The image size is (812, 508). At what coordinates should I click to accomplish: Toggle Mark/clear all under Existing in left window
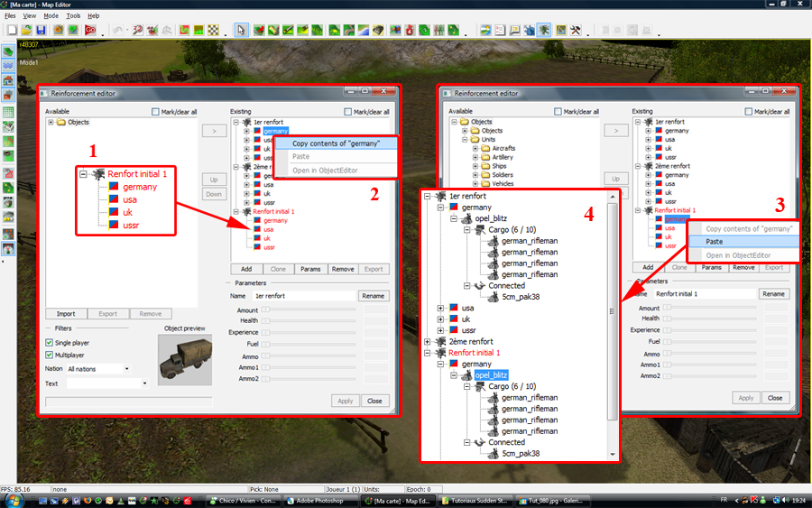click(x=348, y=112)
